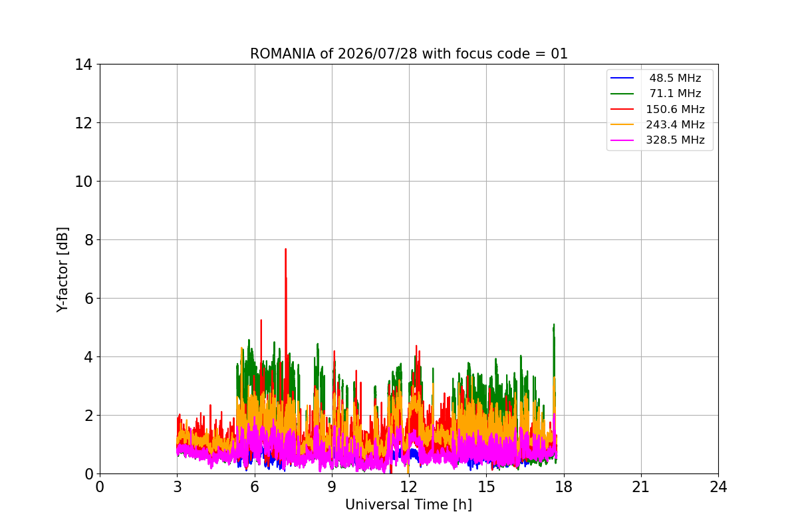Click the x-axis tick label 12
Image resolution: width=798 pixels, height=532 pixels.
(x=409, y=487)
